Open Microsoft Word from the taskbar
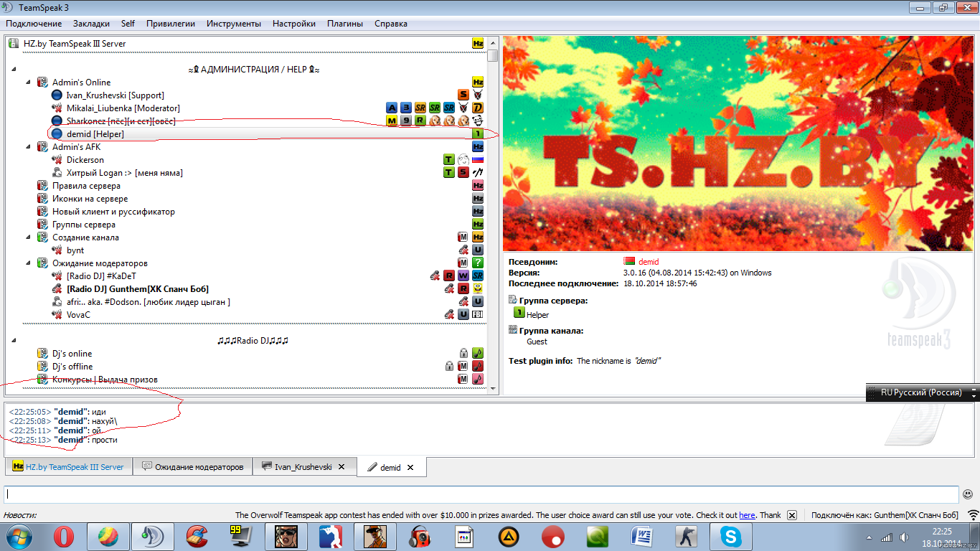980x551 pixels. point(641,537)
